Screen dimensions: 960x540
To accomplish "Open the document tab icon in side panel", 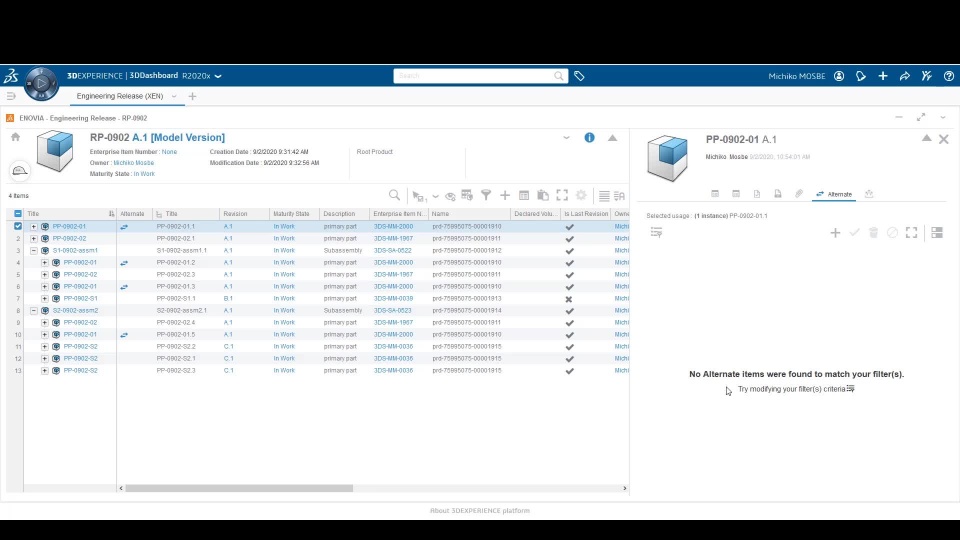I will pyautogui.click(x=757, y=194).
